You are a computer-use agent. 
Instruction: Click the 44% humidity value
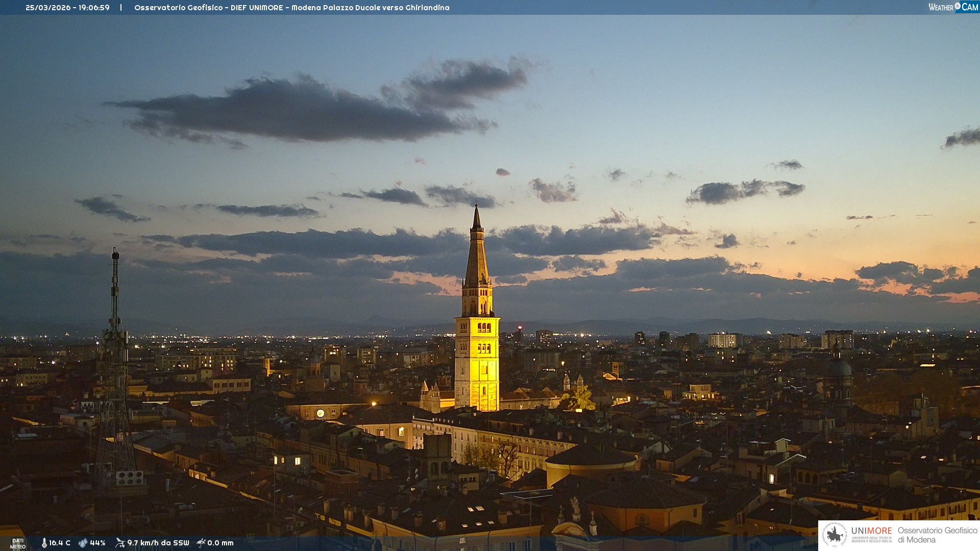point(97,543)
